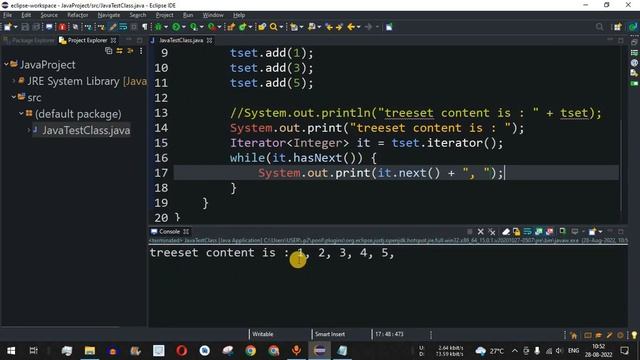Click the Run Last Tool external tools icon
Viewport: 640px width, 360px height.
click(x=211, y=27)
